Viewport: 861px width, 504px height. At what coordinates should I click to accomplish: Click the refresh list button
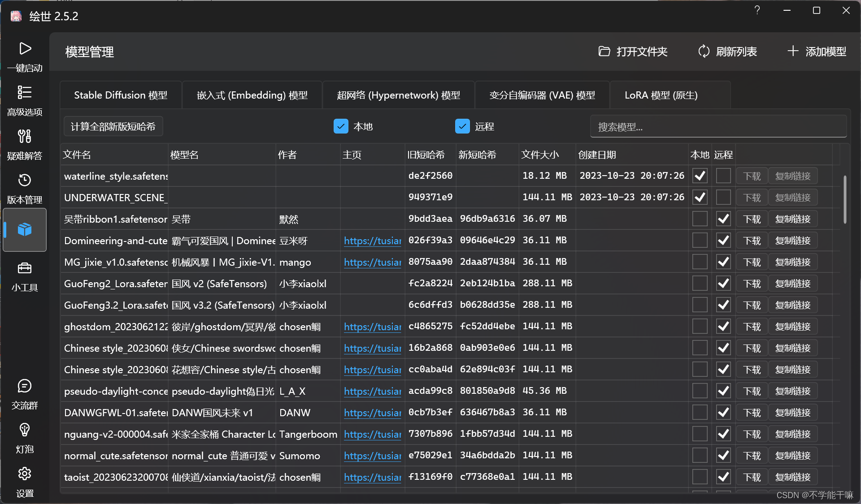coord(727,52)
